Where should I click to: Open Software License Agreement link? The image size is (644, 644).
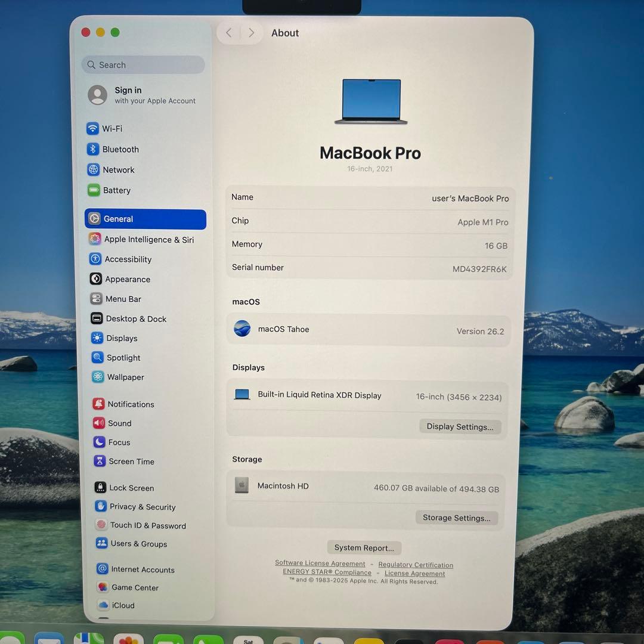click(320, 563)
